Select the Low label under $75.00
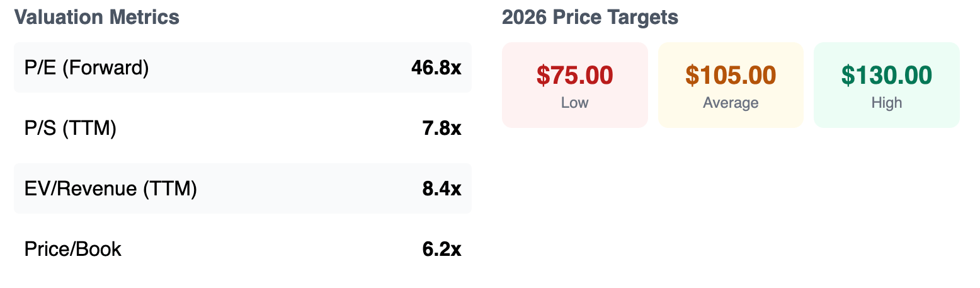 tap(575, 103)
